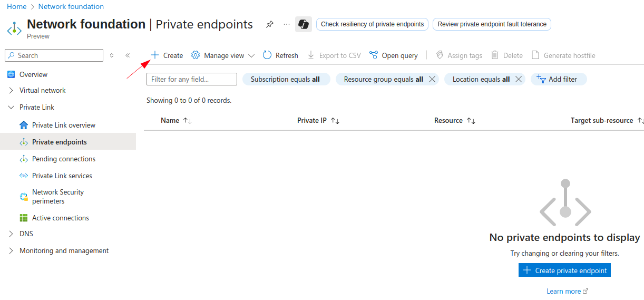
Task: Click the Refresh toolbar icon
Action: coord(267,55)
